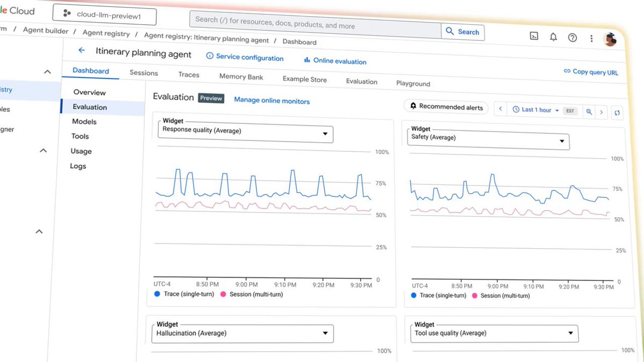Collapse the top left sidebar section chevron
644x362 pixels.
pos(47,71)
